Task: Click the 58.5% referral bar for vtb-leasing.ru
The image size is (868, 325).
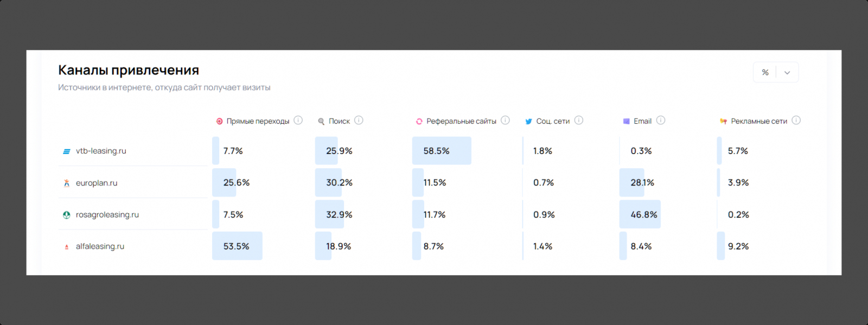Action: (442, 151)
